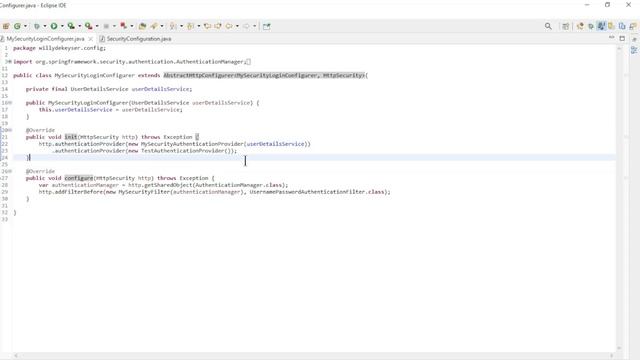Open the Previous Annotation dropdown arrow
Viewport: 640px width, 360px height.
pyautogui.click(x=199, y=26)
